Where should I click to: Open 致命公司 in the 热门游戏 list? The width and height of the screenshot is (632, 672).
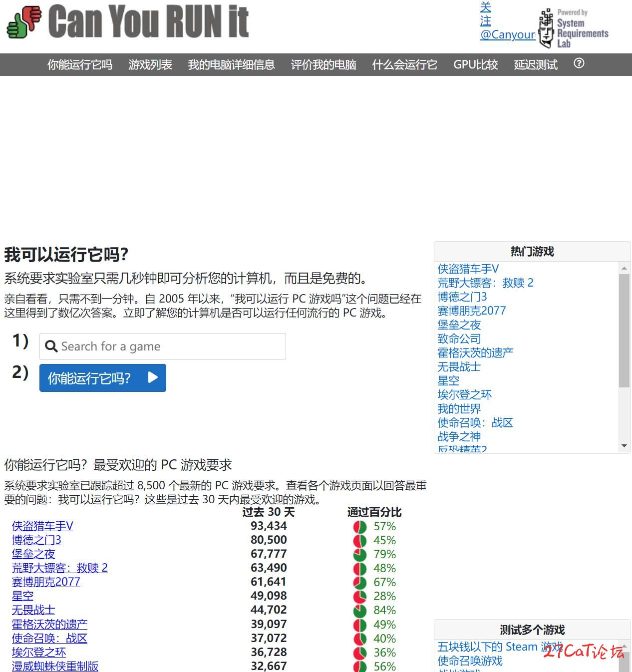pyautogui.click(x=459, y=338)
